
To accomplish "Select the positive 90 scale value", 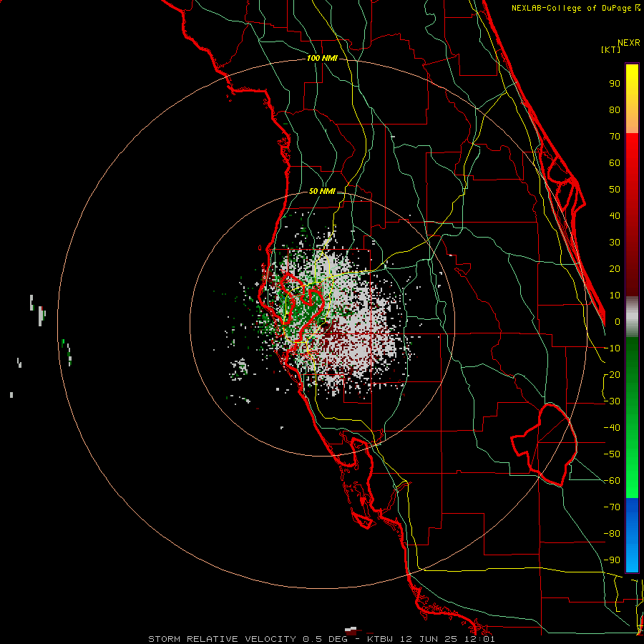I will [x=615, y=84].
